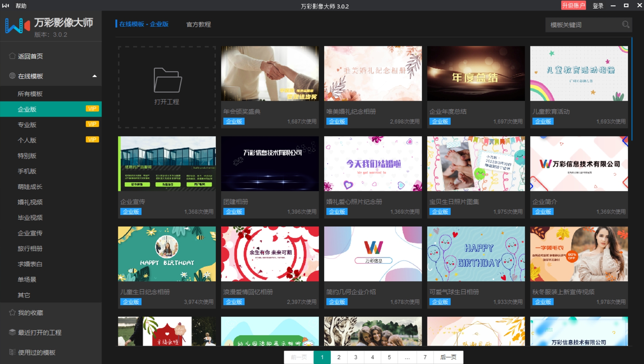Click the VIP badge on 企业版
Screen dimensions: 644x364
tap(92, 109)
